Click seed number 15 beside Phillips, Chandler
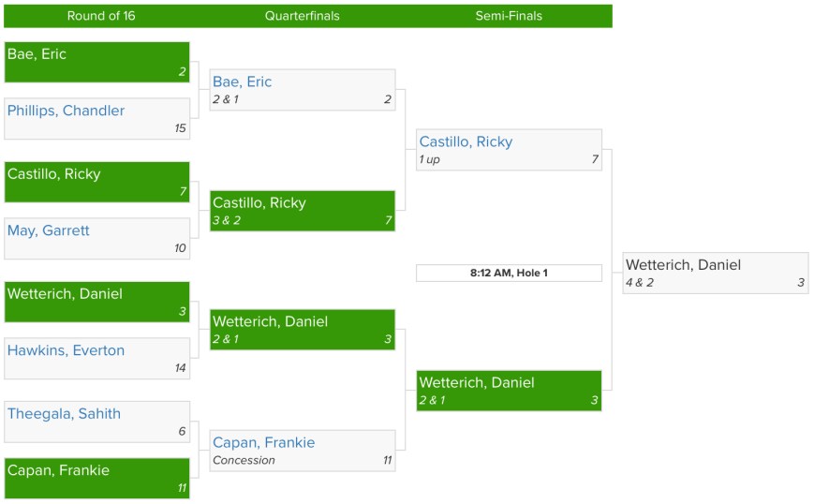This screenshot has height=504, width=814. [x=180, y=128]
